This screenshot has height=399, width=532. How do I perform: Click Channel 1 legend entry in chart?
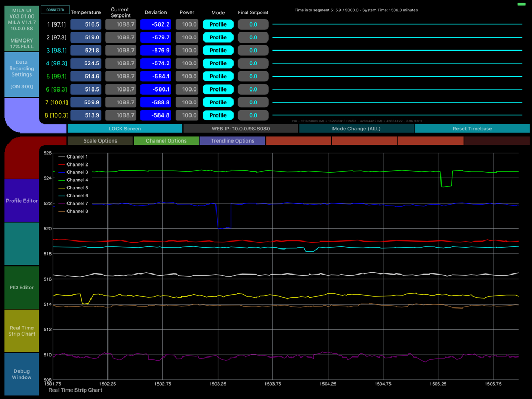(x=73, y=157)
